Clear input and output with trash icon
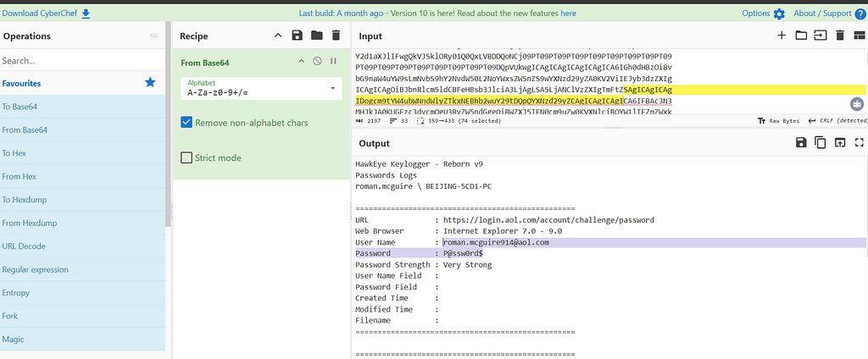 [840, 36]
